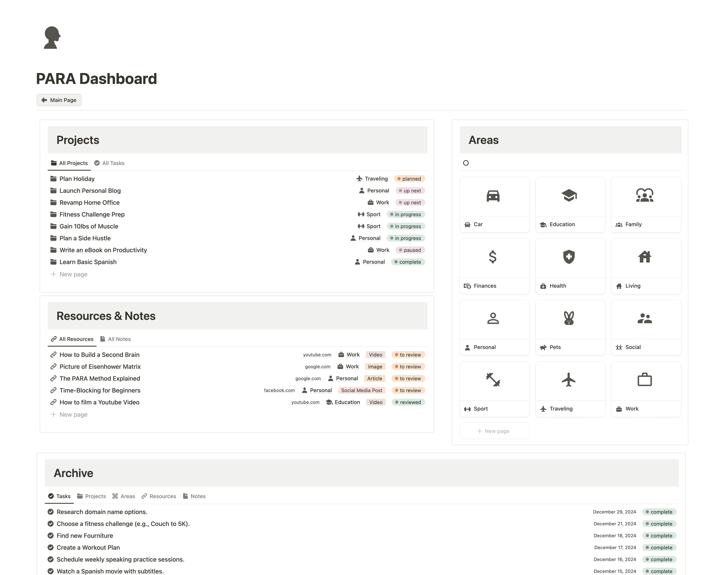Screen dimensions: 728x575
Task: Open the Work briefcase card icon
Action: [x=645, y=380]
